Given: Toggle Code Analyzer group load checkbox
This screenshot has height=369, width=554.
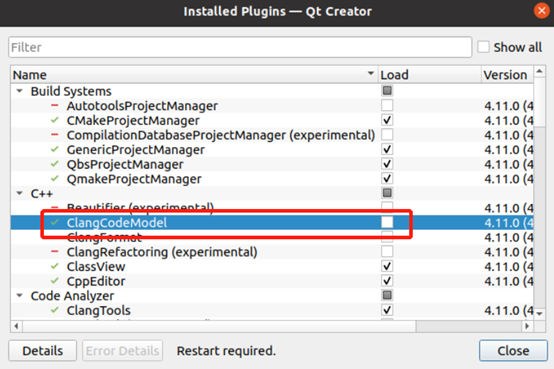Looking at the screenshot, I should (387, 295).
